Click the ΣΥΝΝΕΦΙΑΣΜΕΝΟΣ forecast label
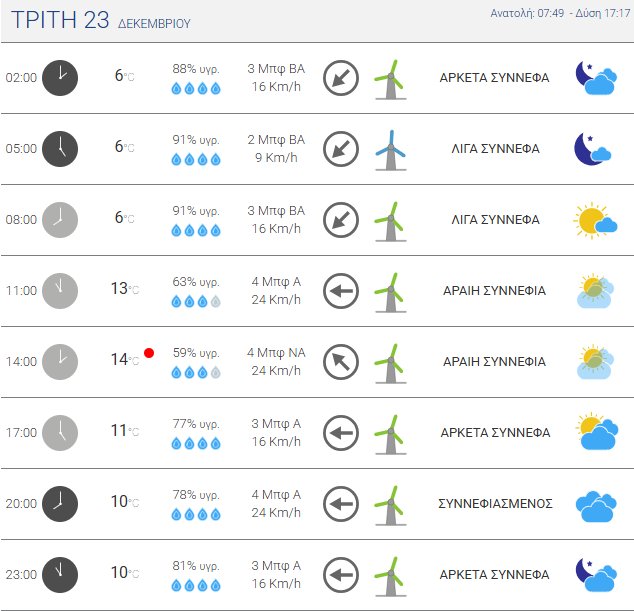The width and height of the screenshot is (634, 611). 495,504
